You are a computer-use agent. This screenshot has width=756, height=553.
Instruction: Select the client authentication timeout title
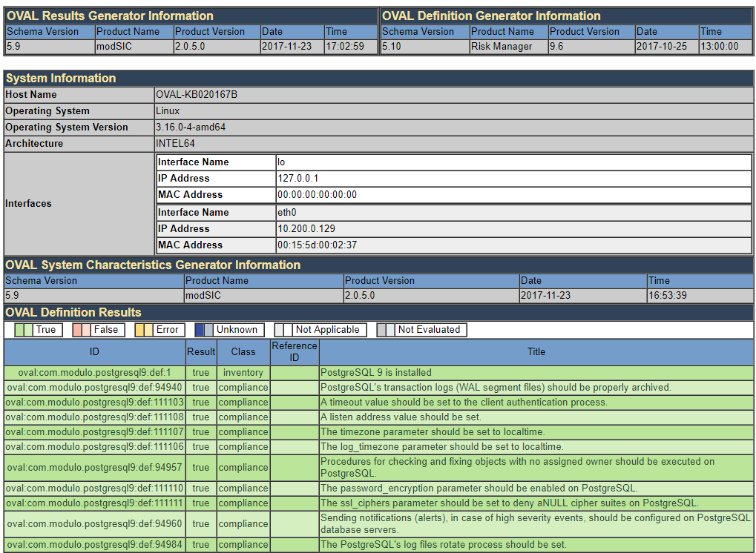pos(464,403)
